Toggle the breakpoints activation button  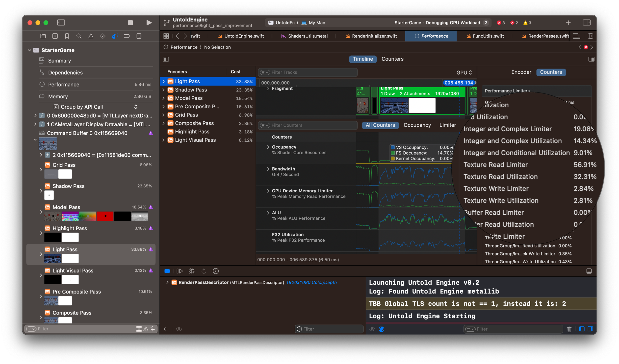[167, 271]
